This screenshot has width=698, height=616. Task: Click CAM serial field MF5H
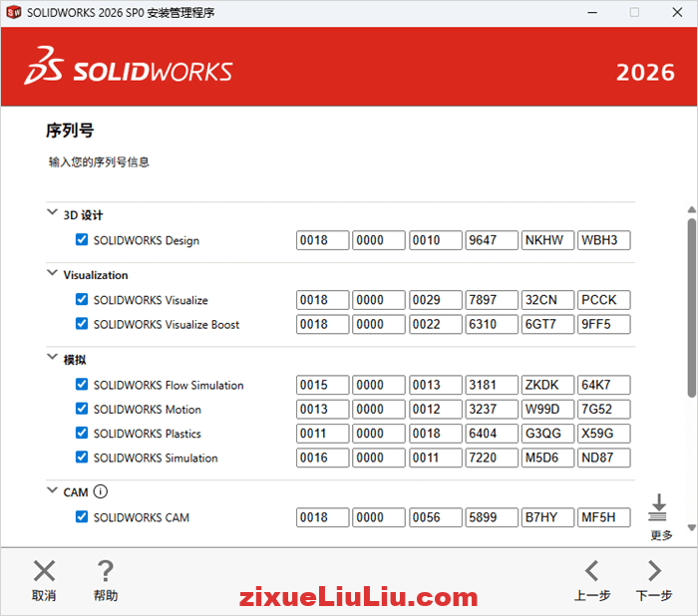[x=604, y=517]
